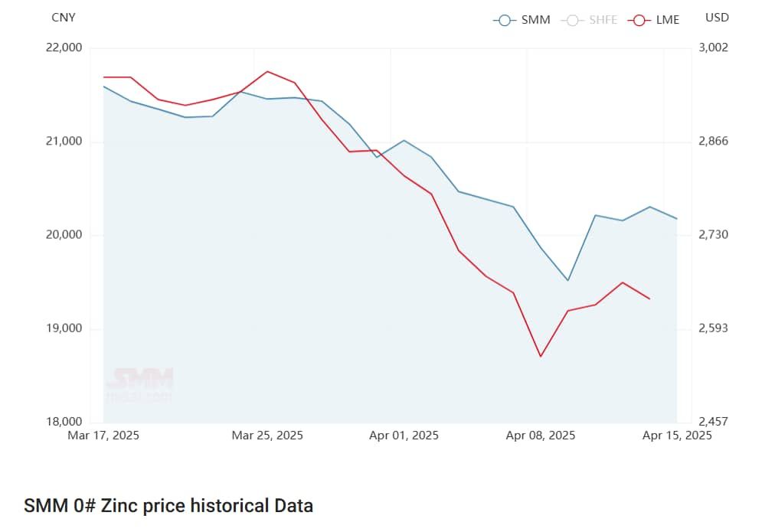
Task: Select the lowest dip of the blue SMM line
Action: [567, 280]
